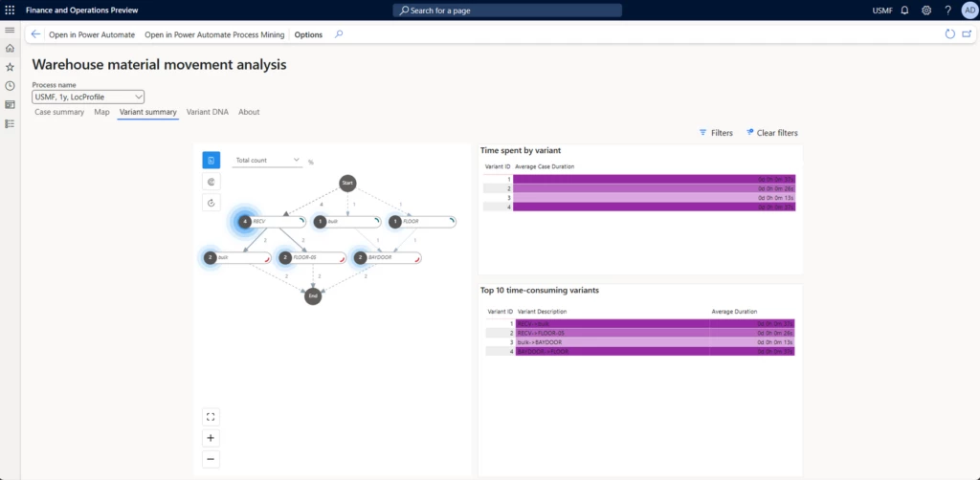Viewport: 980px width, 480px height.
Task: Switch to the Case summary tab
Action: point(59,113)
